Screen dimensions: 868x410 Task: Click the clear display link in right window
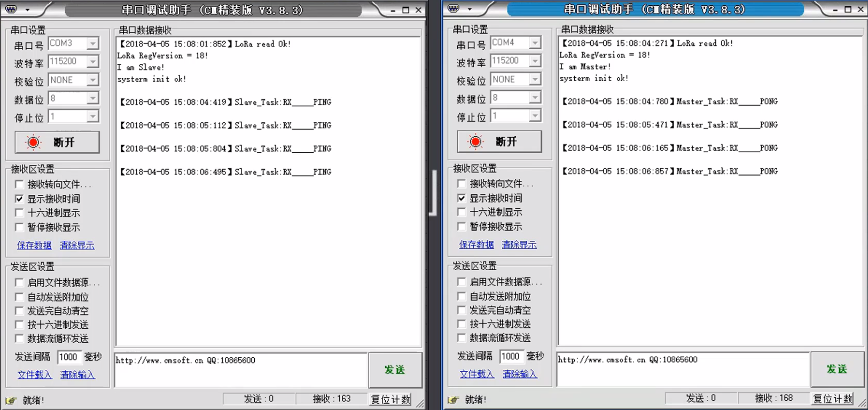click(519, 245)
